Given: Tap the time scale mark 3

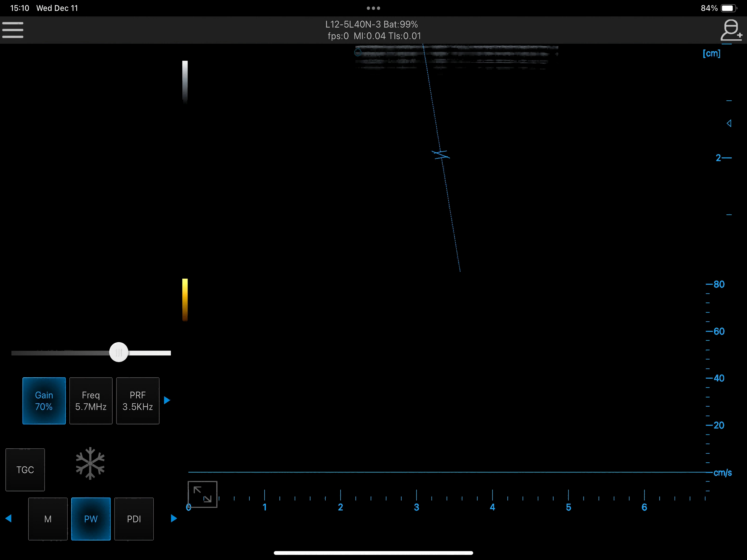Looking at the screenshot, I should pyautogui.click(x=416, y=507).
